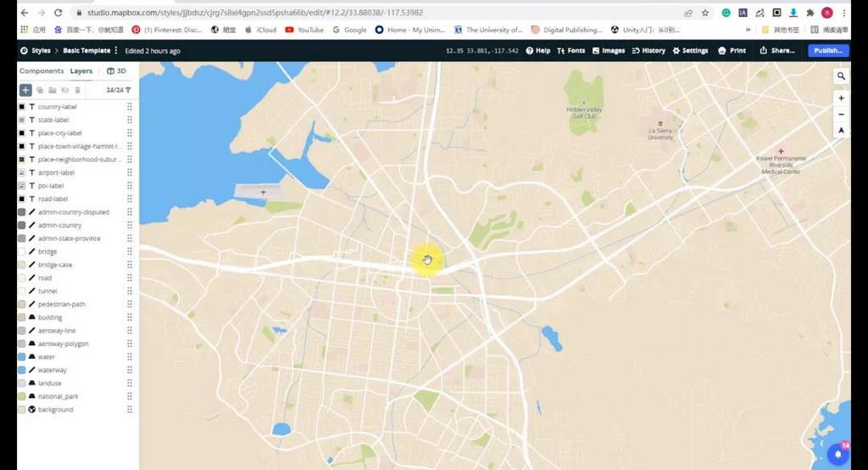Open the map search magnifier

tap(841, 76)
